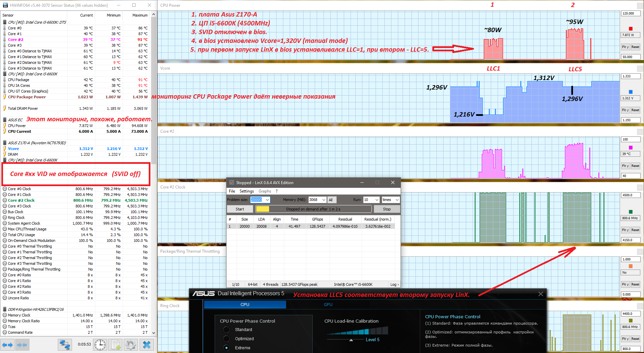Click the Start button in LinX
This screenshot has height=353, width=644.
pyautogui.click(x=240, y=209)
